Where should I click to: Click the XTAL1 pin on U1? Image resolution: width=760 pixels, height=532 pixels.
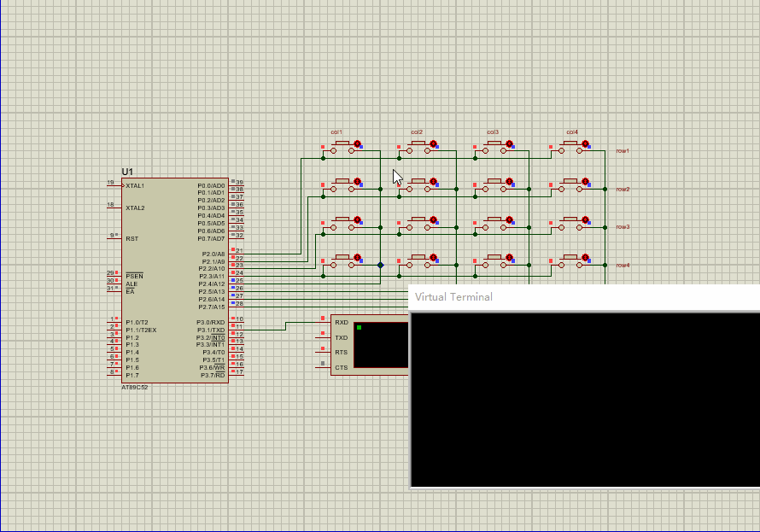135,185
